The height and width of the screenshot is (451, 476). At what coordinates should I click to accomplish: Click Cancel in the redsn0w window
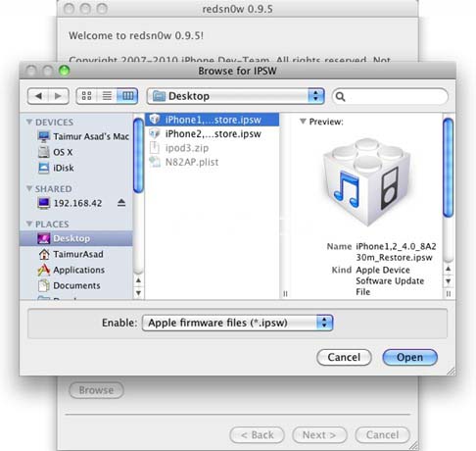[x=382, y=435]
